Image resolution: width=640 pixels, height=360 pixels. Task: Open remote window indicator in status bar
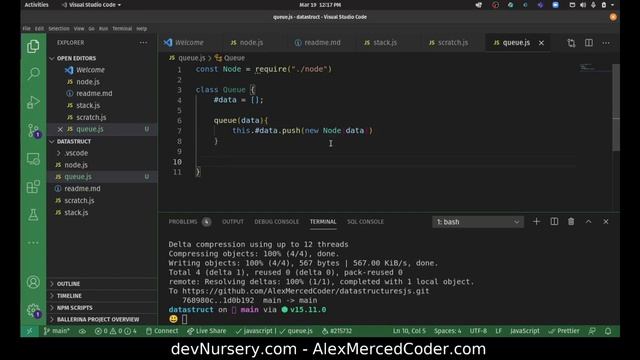click(29, 331)
